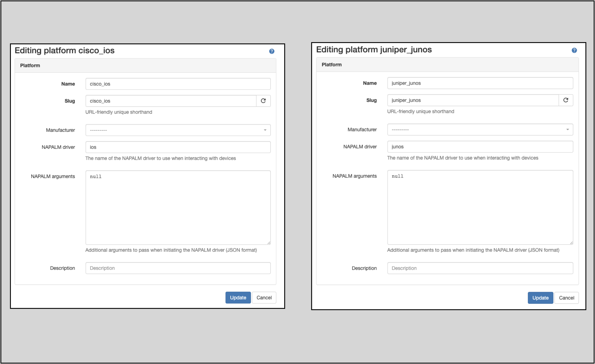Click Manufacturer label in cisco_ios form
This screenshot has width=595, height=364.
pos(60,130)
